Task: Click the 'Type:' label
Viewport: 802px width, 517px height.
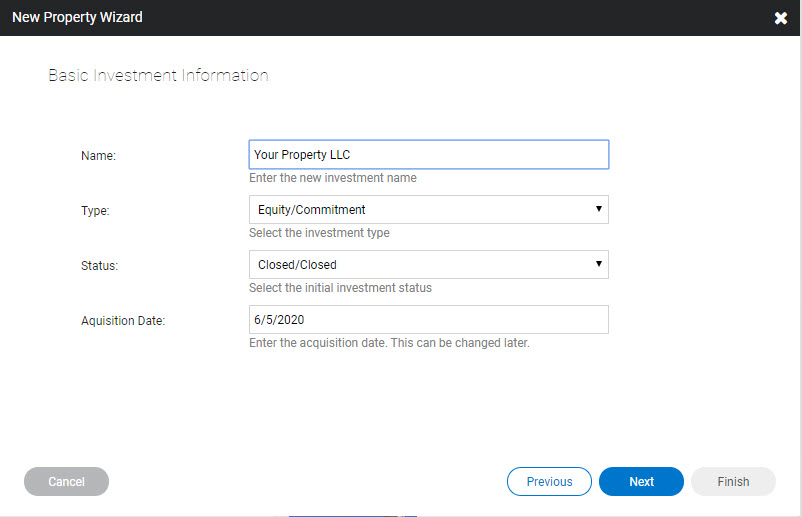Action: pyautogui.click(x=95, y=211)
